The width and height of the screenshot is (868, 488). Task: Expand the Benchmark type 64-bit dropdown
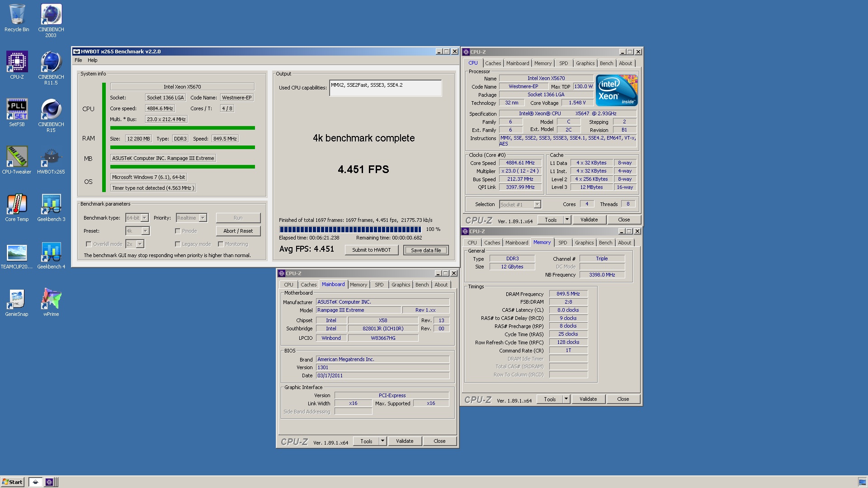pyautogui.click(x=145, y=218)
